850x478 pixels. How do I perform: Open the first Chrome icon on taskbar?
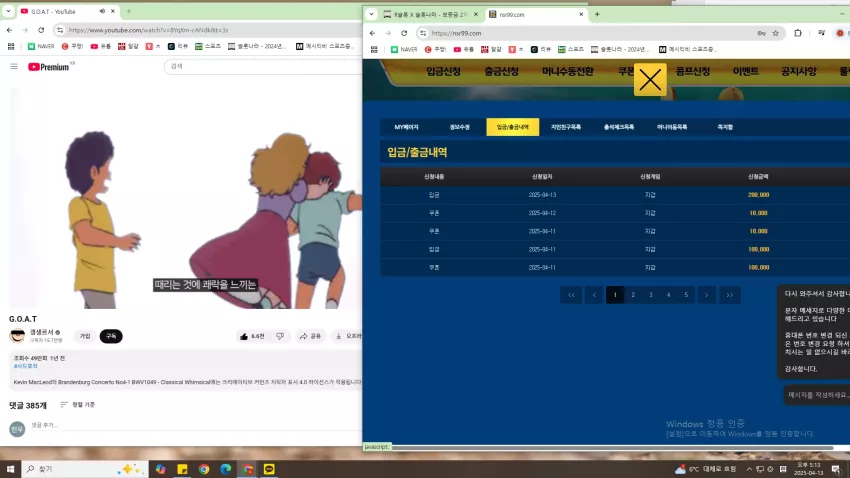coord(204,469)
